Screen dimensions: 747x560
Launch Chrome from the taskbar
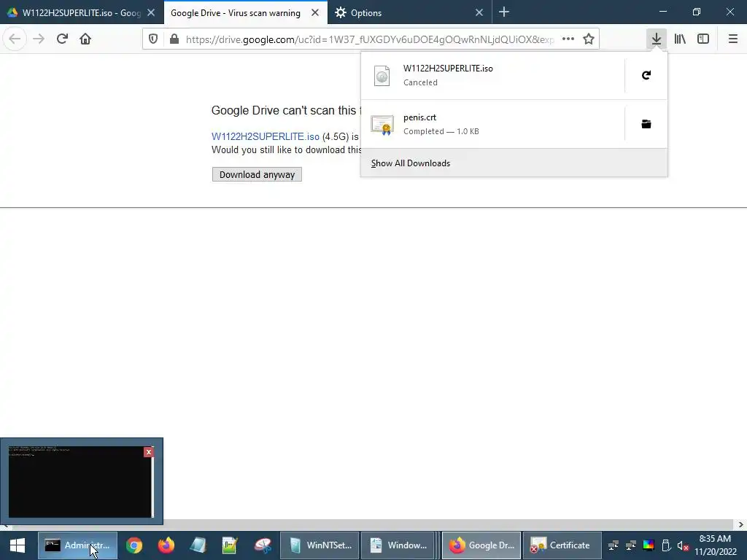pyautogui.click(x=134, y=545)
